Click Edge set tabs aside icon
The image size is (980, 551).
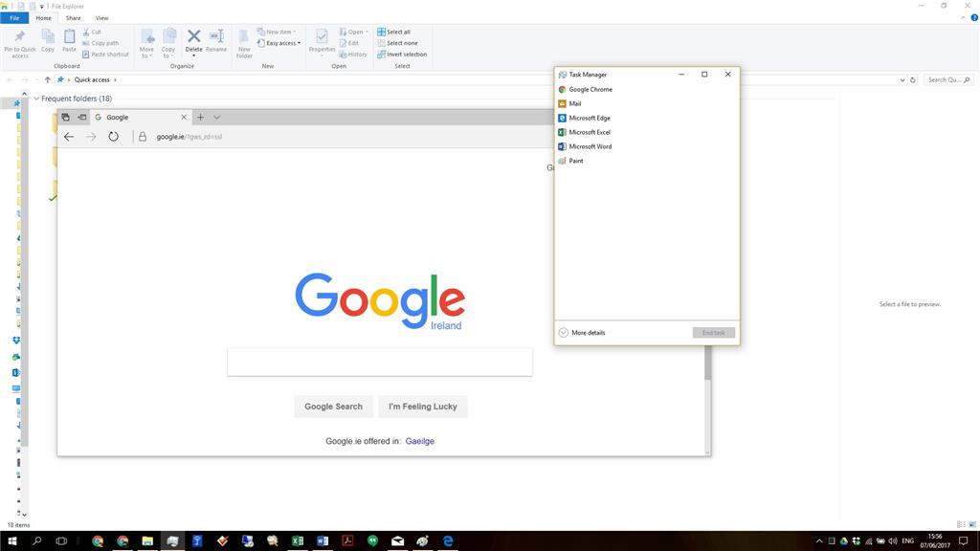tap(82, 117)
